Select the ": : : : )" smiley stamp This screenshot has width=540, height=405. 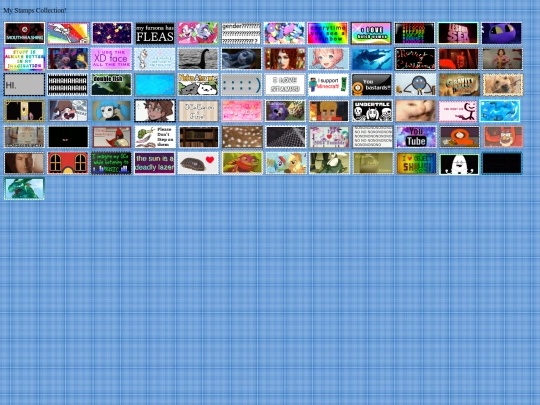coord(241,85)
